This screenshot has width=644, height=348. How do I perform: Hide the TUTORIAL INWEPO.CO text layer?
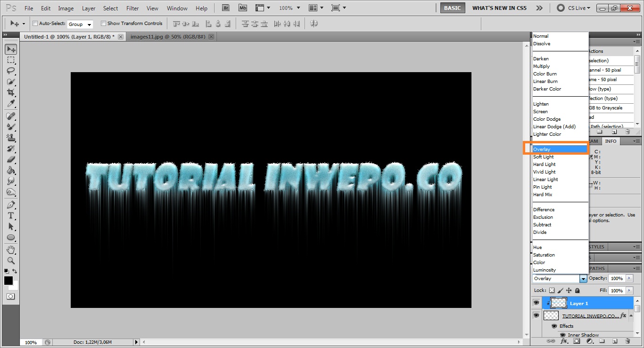tap(536, 315)
